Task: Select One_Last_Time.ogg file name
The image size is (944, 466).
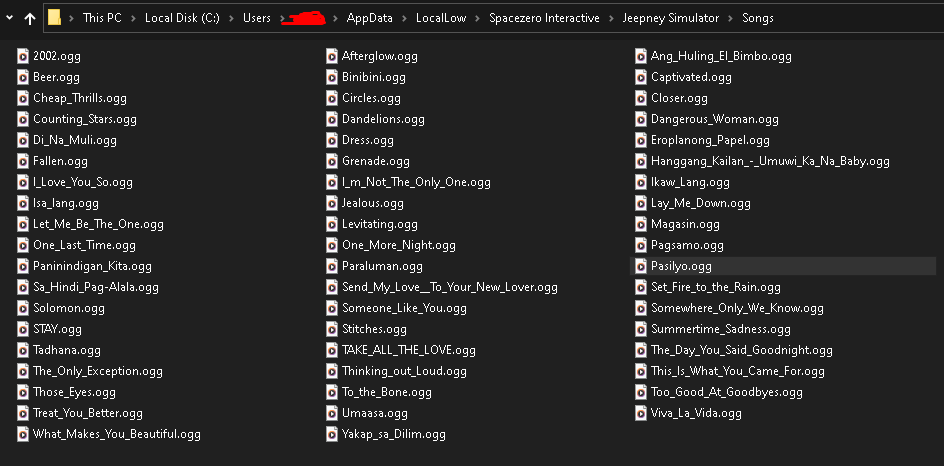Action: click(x=84, y=245)
